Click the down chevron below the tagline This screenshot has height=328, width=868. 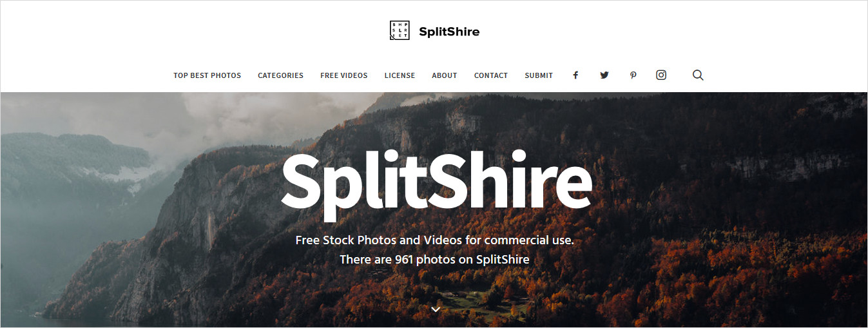436,309
